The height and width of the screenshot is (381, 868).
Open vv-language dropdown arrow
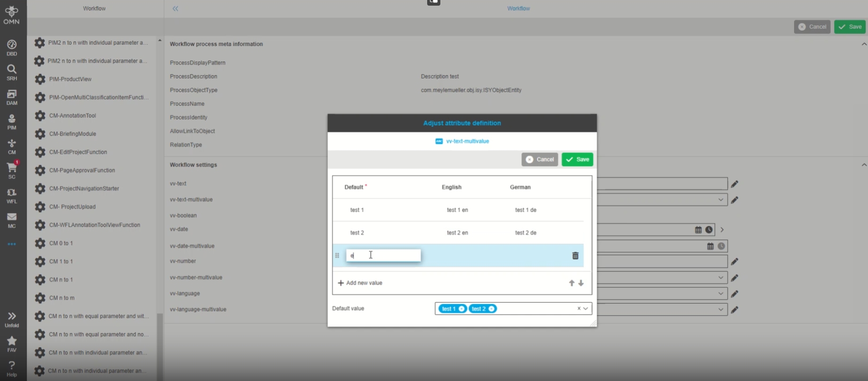(721, 294)
